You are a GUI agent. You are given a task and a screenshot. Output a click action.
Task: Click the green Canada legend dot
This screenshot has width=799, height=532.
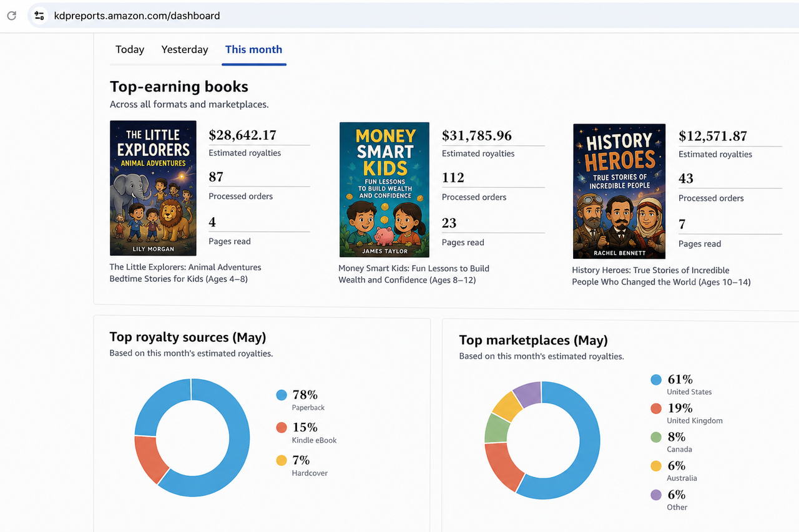coord(655,437)
